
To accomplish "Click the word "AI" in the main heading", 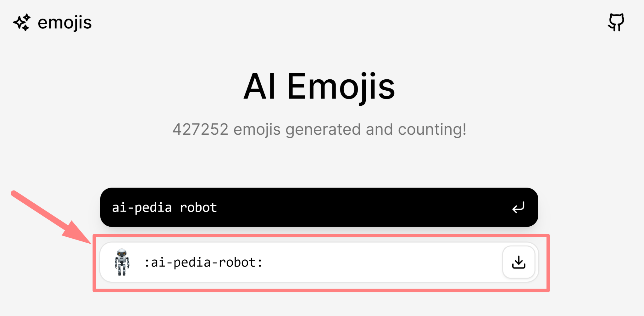I will point(260,87).
